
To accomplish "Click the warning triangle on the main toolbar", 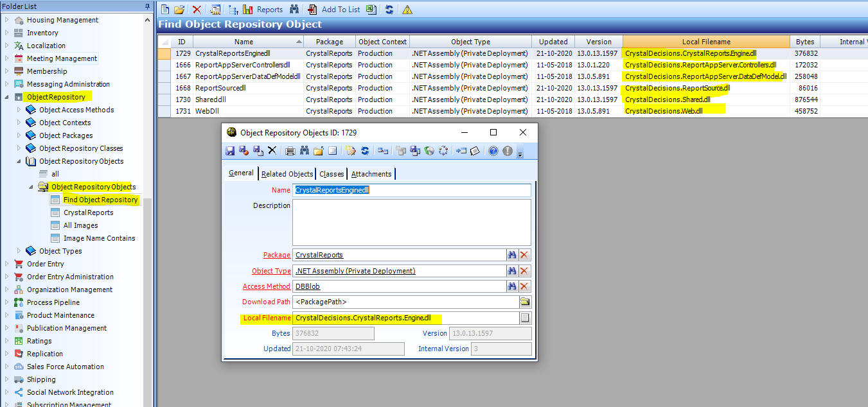I will (407, 10).
